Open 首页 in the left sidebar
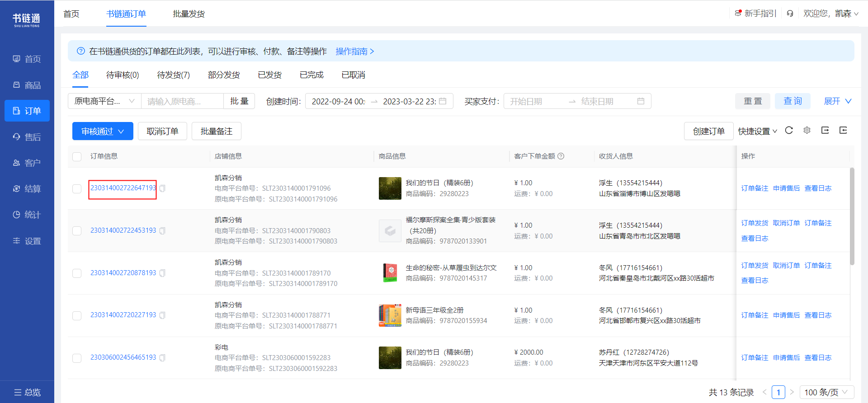The image size is (868, 403). (27, 59)
